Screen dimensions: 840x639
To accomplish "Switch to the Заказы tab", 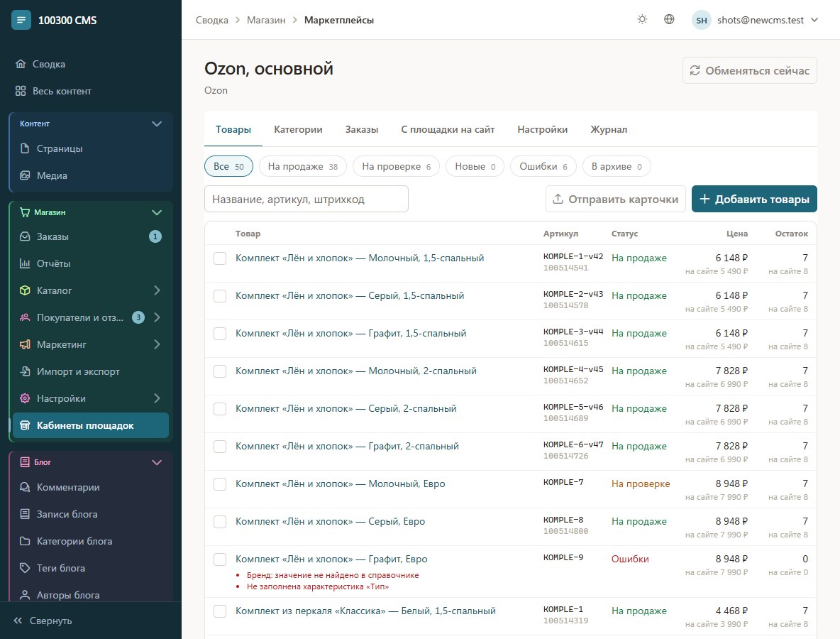I will [x=362, y=129].
